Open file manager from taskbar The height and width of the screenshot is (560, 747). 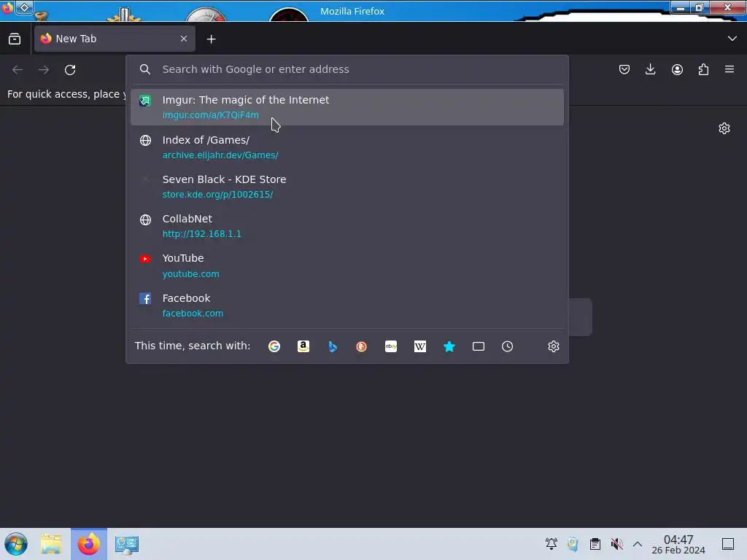coord(51,544)
